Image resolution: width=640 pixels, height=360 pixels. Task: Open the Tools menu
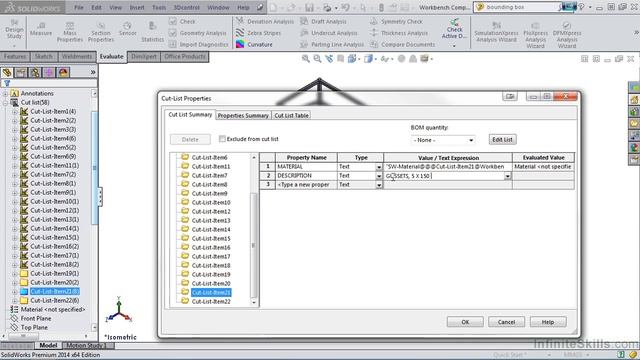point(159,7)
